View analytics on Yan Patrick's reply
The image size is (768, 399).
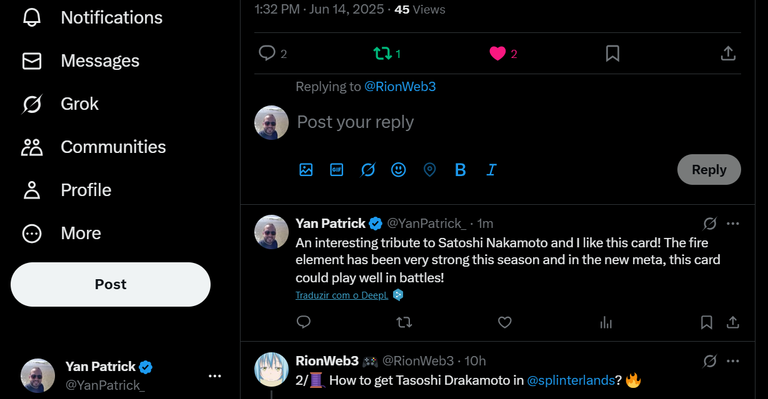(x=606, y=322)
